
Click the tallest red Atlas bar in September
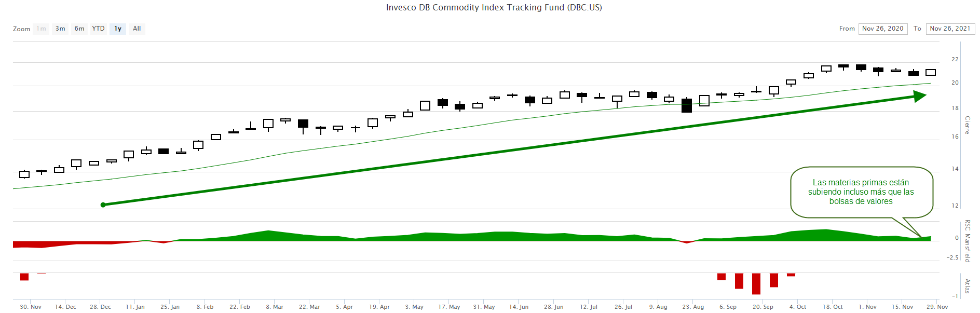(756, 283)
